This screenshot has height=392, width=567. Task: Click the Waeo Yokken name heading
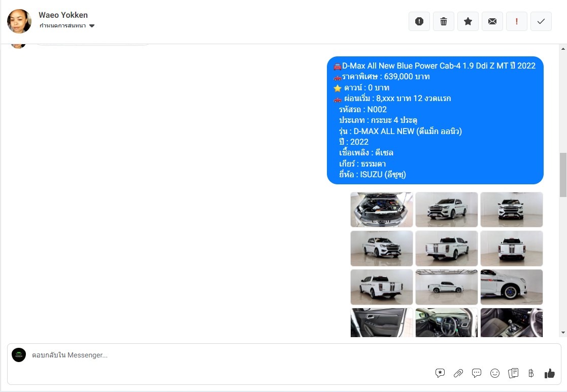tap(63, 15)
